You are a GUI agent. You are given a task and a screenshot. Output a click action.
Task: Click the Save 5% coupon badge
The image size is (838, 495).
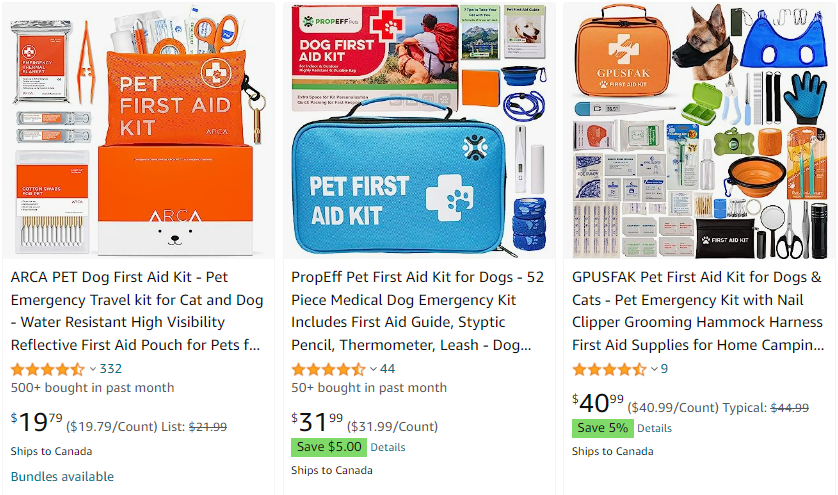(602, 428)
